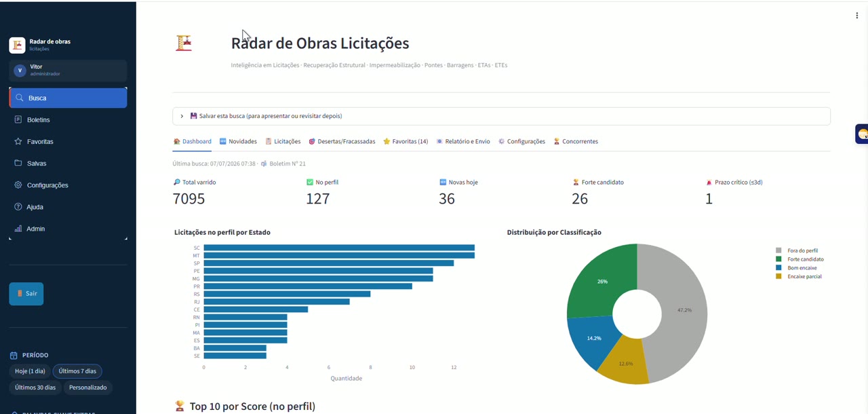
Task: Click the Boletins sidebar icon
Action: (18, 119)
